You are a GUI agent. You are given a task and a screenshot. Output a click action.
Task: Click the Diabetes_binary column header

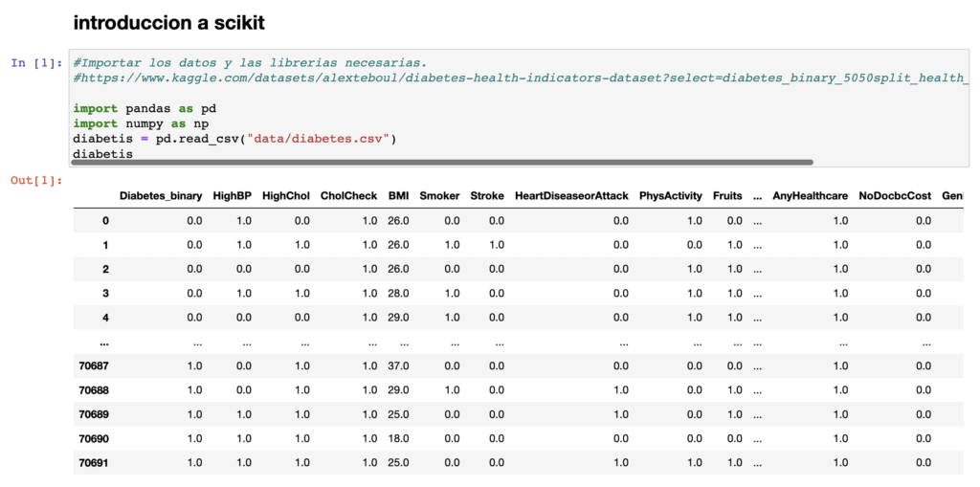point(161,196)
